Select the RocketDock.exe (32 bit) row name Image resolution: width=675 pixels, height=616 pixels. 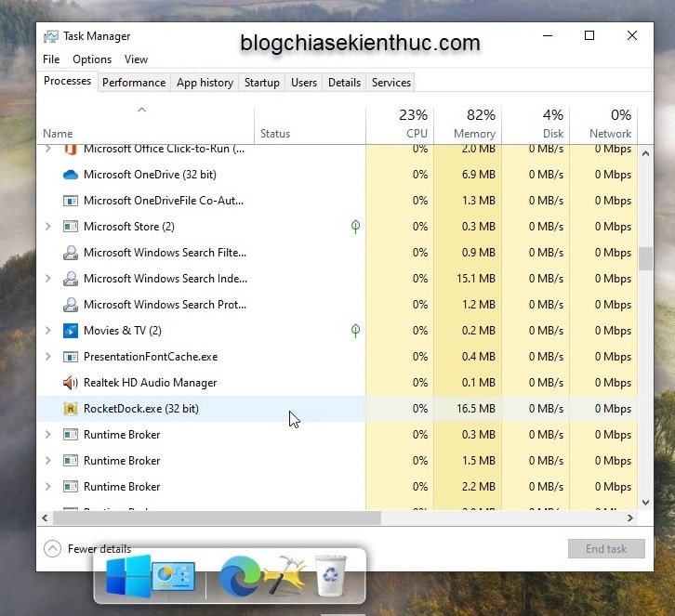(141, 409)
